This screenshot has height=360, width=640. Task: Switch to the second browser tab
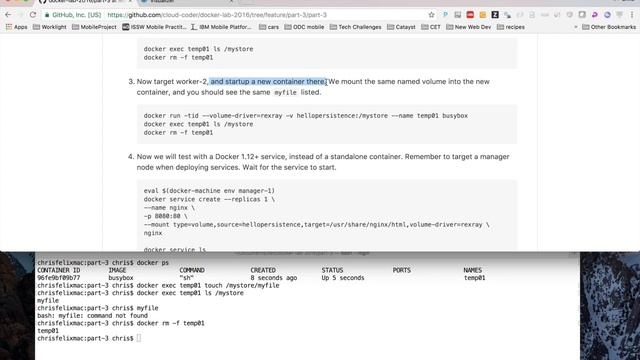pyautogui.click(x=187, y=2)
